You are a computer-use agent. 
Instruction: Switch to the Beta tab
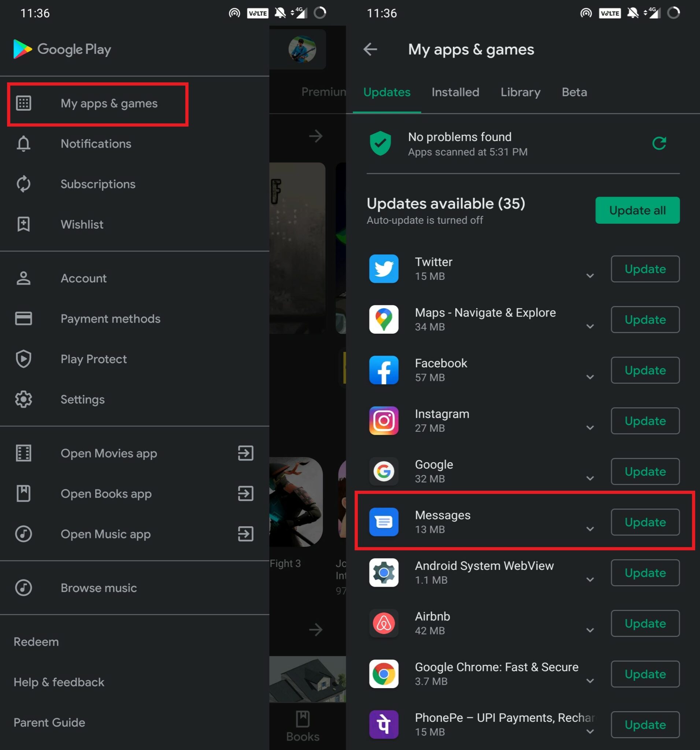point(574,92)
